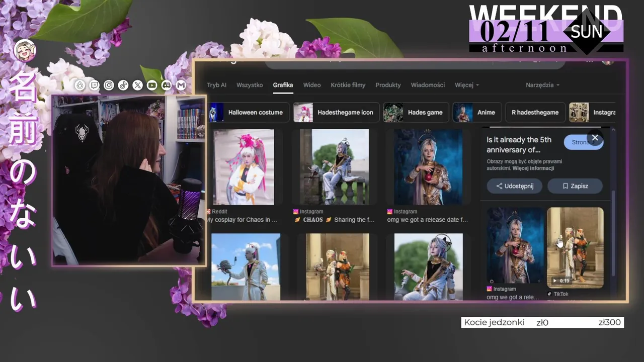The image size is (644, 362).
Task: Click the Zapisz save button
Action: [x=575, y=186]
